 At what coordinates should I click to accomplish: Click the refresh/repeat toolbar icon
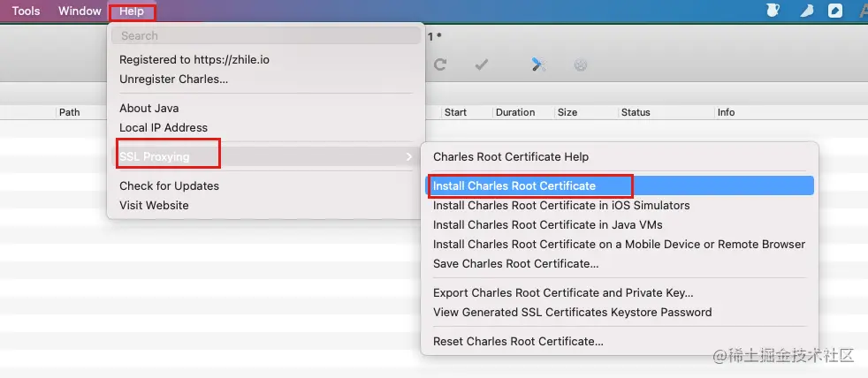click(x=440, y=64)
